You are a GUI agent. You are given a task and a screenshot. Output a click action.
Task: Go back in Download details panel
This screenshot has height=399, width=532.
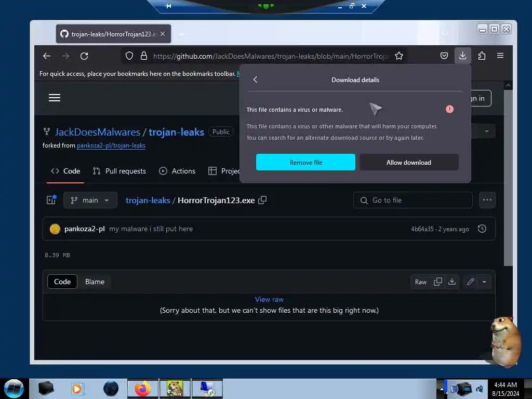pyautogui.click(x=256, y=79)
